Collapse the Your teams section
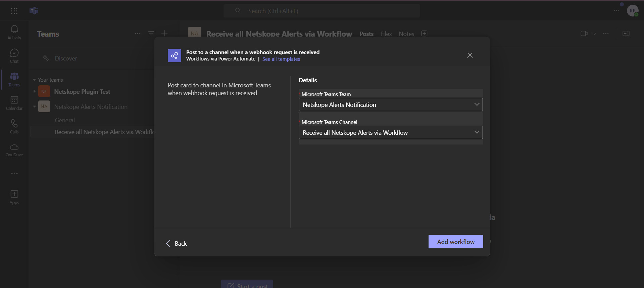Image resolution: width=644 pixels, height=288 pixels. (x=34, y=80)
